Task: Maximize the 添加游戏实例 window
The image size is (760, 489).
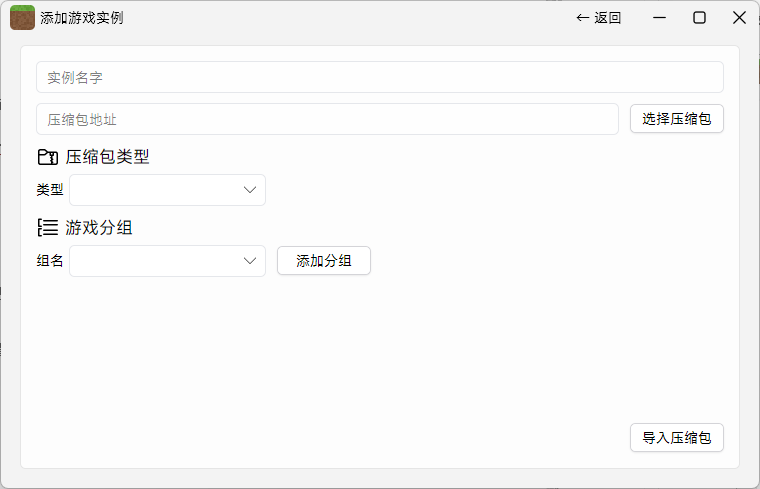Action: point(699,17)
